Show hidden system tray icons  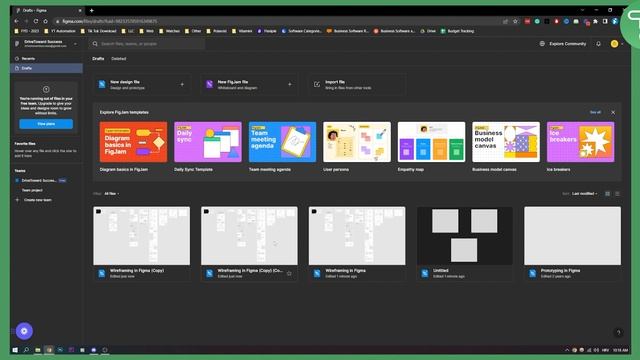tap(567, 350)
